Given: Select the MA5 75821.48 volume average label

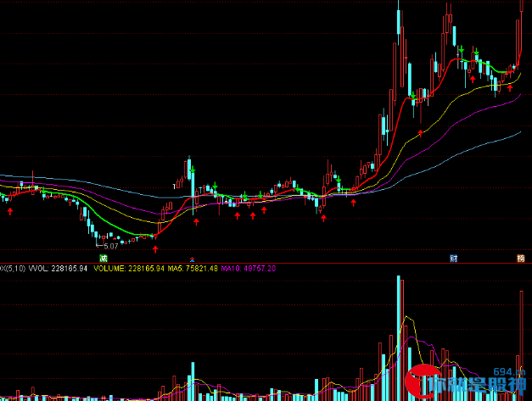Looking at the screenshot, I should [x=193, y=269].
